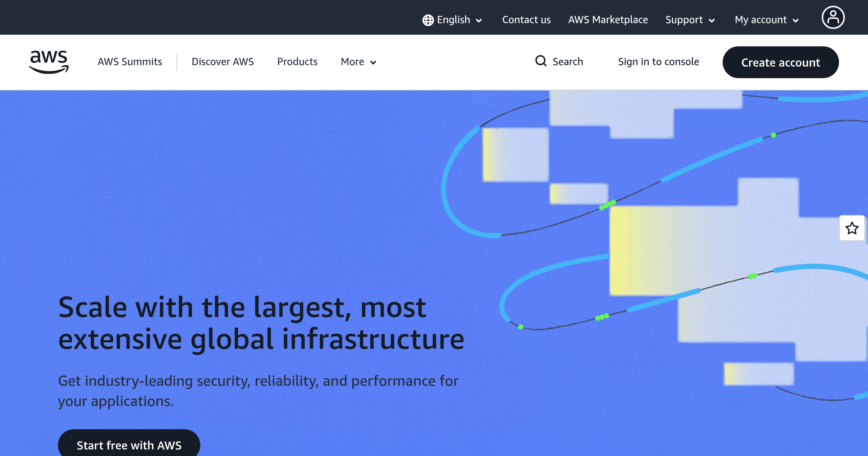The width and height of the screenshot is (868, 456).
Task: Click the globe language icon
Action: 428,20
